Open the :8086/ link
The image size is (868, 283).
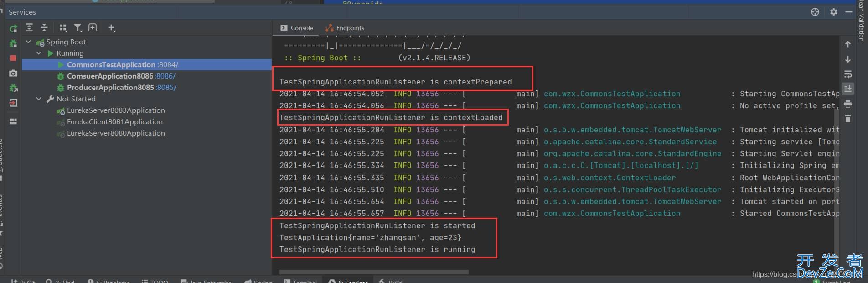165,76
